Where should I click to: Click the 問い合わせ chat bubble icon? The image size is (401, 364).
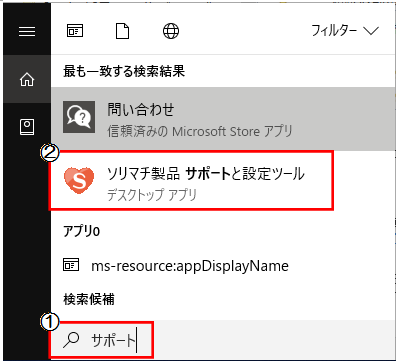tap(79, 117)
